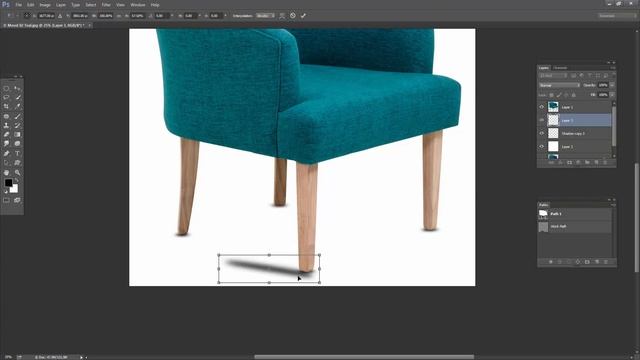This screenshot has height=360, width=640.
Task: Open the Edit menu
Action: point(31,5)
